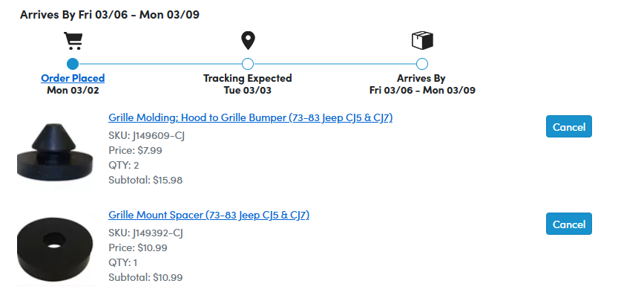Select the Arrives By progress circle
This screenshot has width=644, height=298.
tap(422, 64)
